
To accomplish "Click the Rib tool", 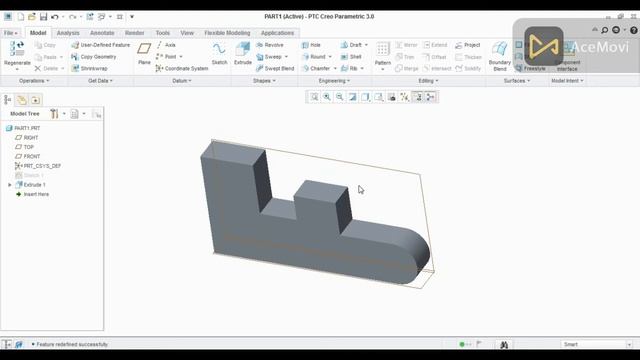I will pos(349,69).
